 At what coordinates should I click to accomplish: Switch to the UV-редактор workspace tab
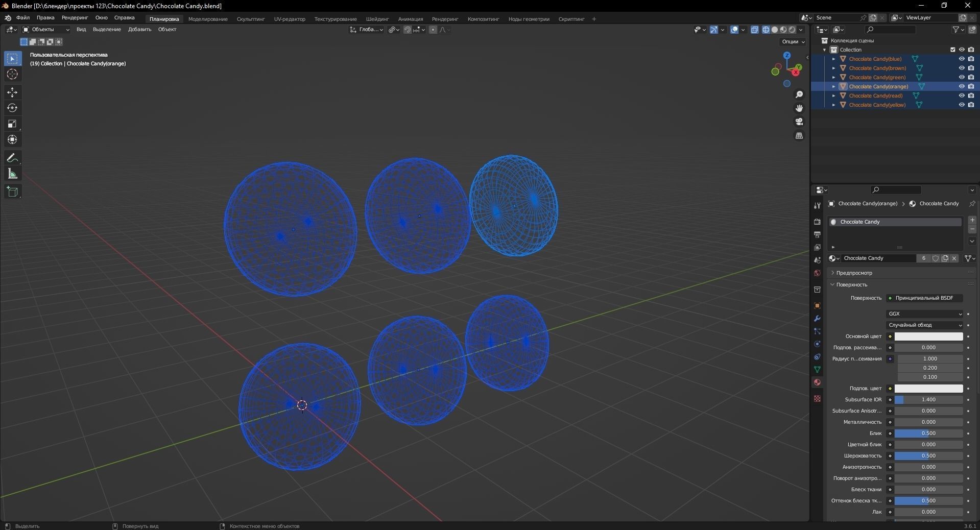coord(290,19)
